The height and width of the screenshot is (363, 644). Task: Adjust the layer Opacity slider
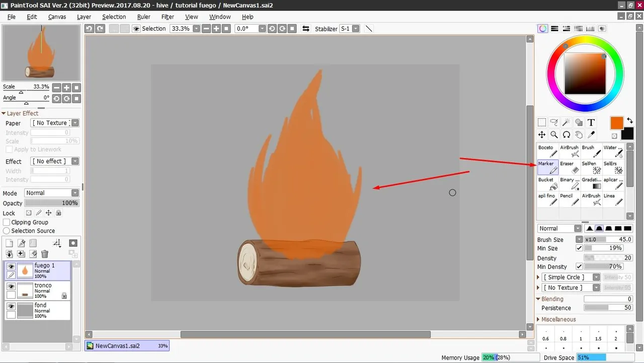pos(52,203)
